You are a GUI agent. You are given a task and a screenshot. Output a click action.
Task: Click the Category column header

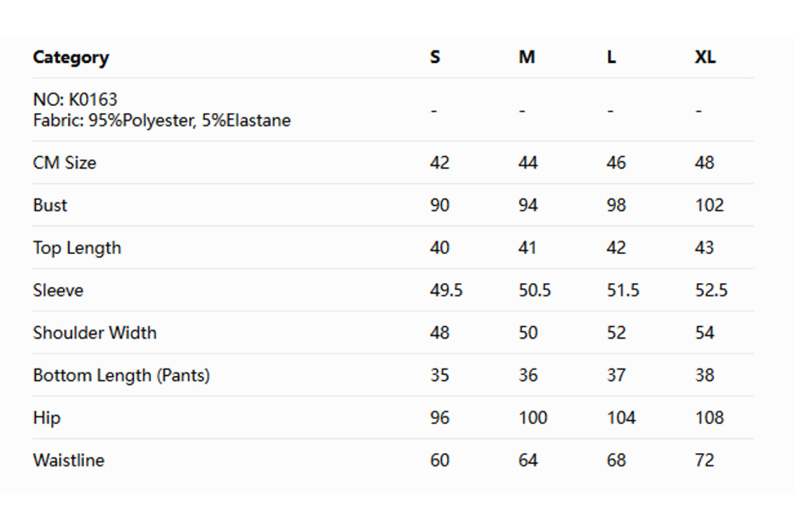71,57
